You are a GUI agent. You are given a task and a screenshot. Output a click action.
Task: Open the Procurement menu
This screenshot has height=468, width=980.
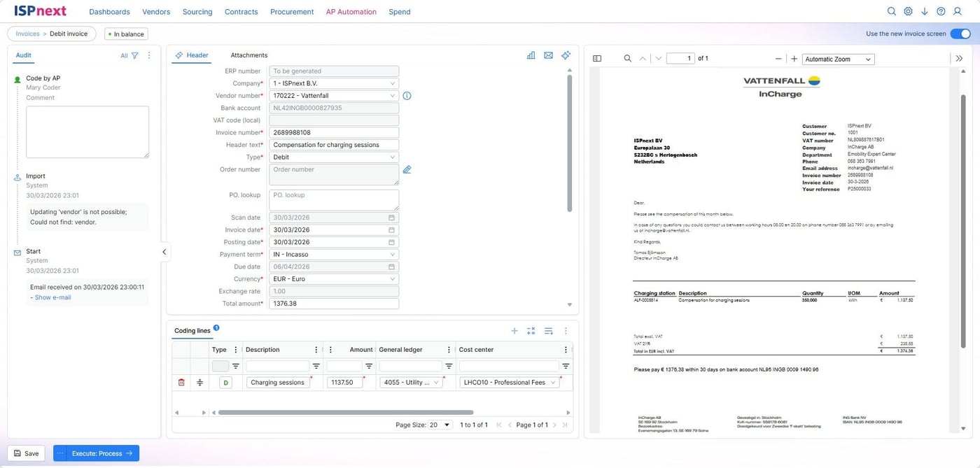(292, 12)
